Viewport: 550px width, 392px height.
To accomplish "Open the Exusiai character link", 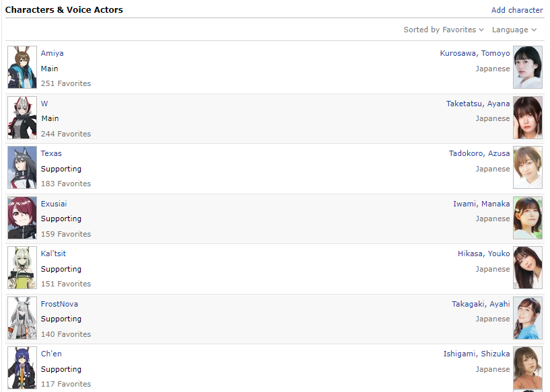I will (54, 204).
